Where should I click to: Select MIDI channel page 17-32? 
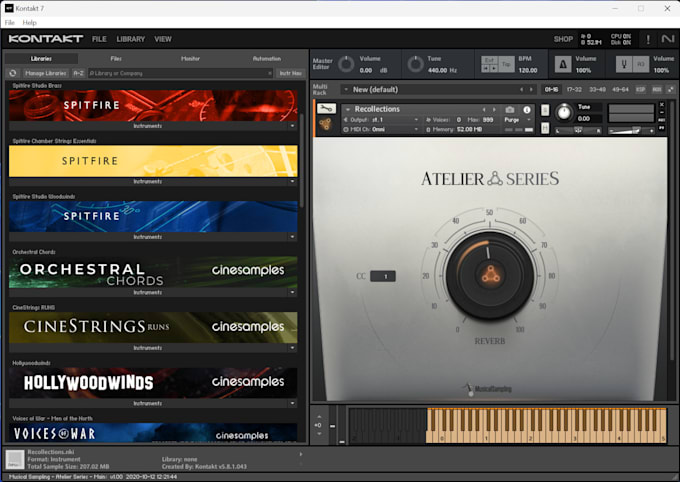coord(574,89)
